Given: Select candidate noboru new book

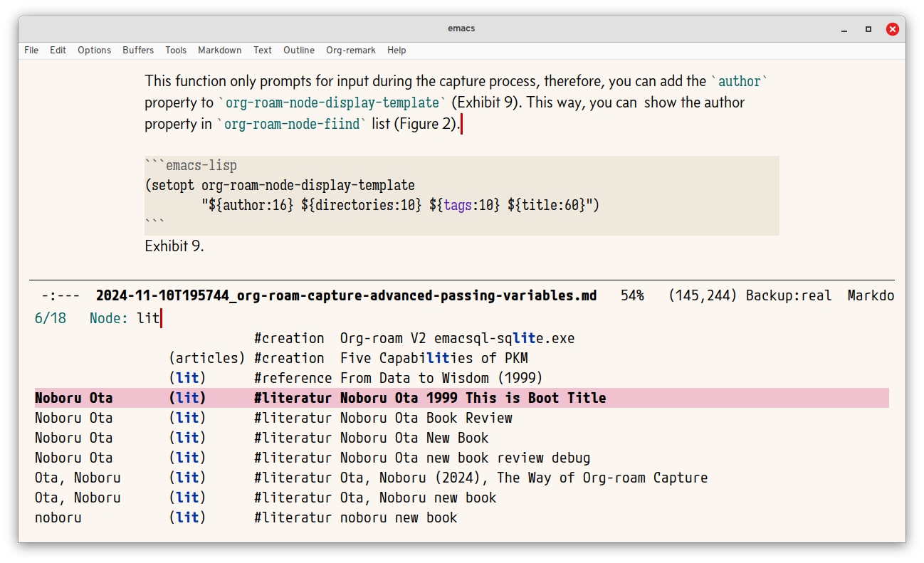Looking at the screenshot, I should (x=461, y=517).
